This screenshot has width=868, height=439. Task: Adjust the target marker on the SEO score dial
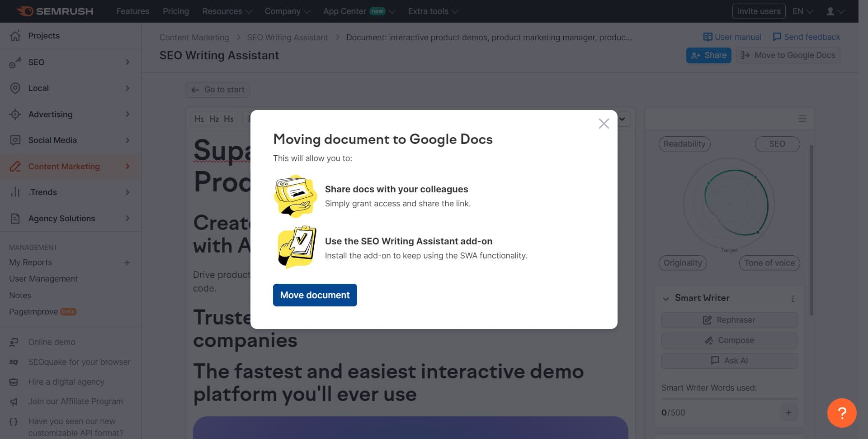[759, 232]
